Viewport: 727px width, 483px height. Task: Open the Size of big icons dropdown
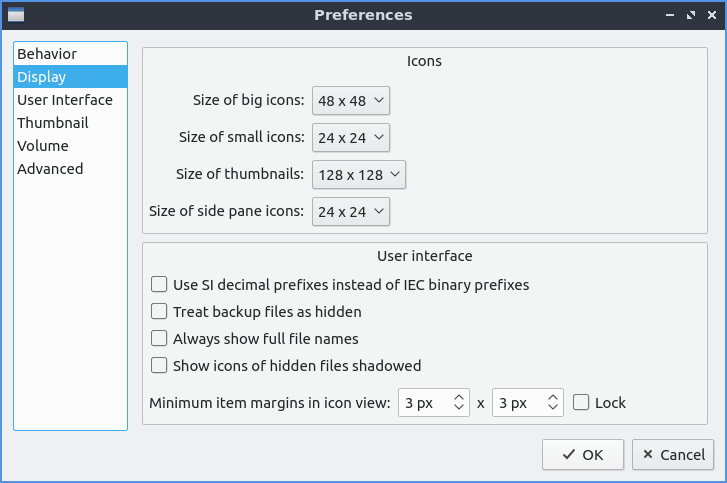[x=350, y=101]
